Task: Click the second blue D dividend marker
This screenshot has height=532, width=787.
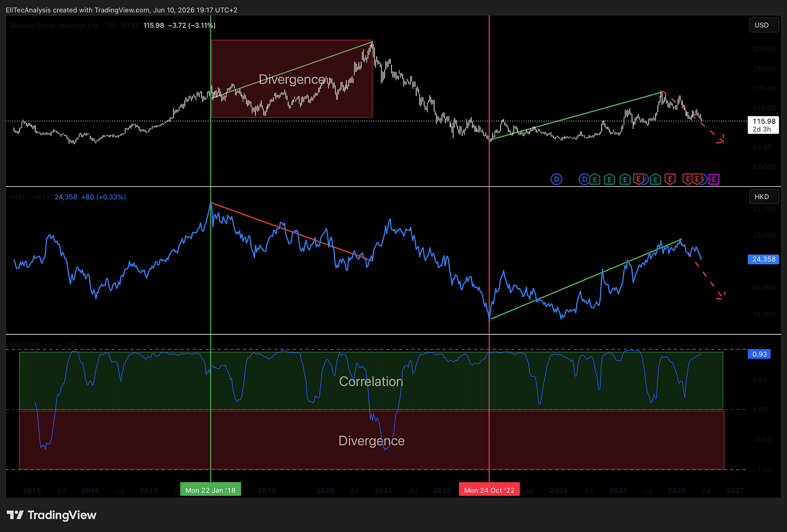Action: click(584, 179)
